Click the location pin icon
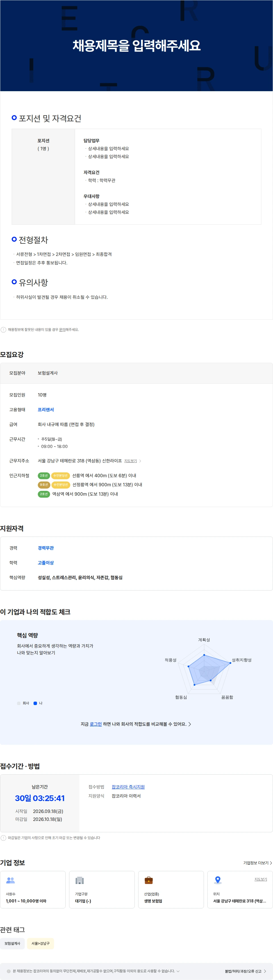The height and width of the screenshot is (980, 273). 218,880
